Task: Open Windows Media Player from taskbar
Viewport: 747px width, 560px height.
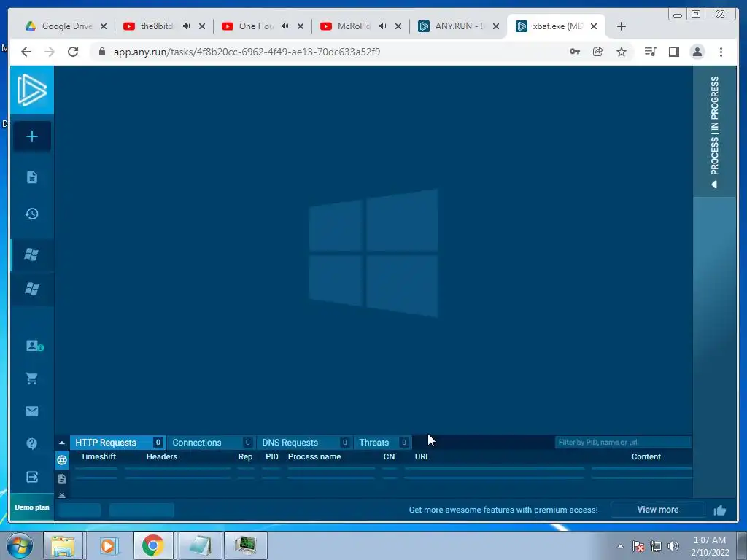Action: tap(108, 545)
